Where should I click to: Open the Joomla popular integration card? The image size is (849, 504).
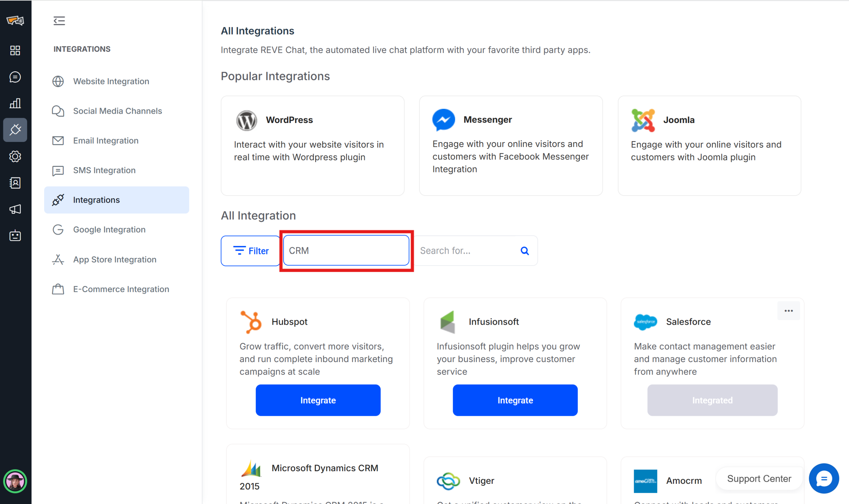[709, 146]
